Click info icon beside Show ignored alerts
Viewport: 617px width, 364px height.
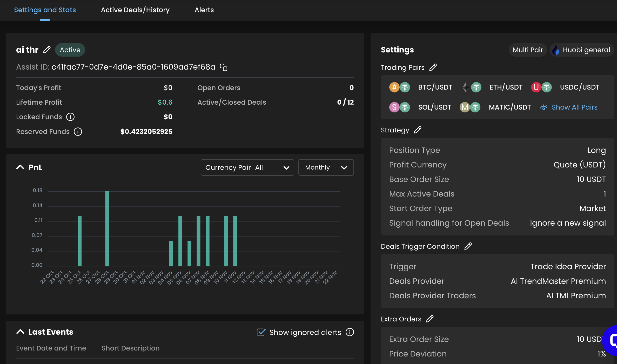(x=350, y=332)
